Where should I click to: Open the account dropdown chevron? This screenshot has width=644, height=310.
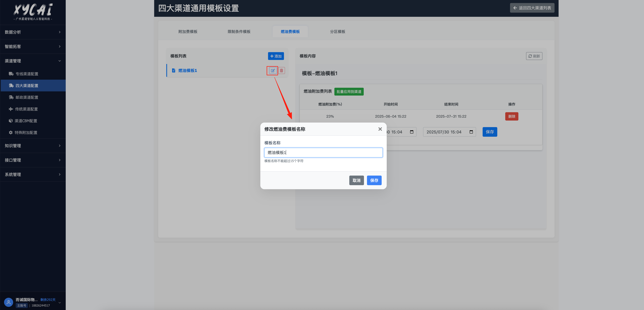pyautogui.click(x=60, y=303)
